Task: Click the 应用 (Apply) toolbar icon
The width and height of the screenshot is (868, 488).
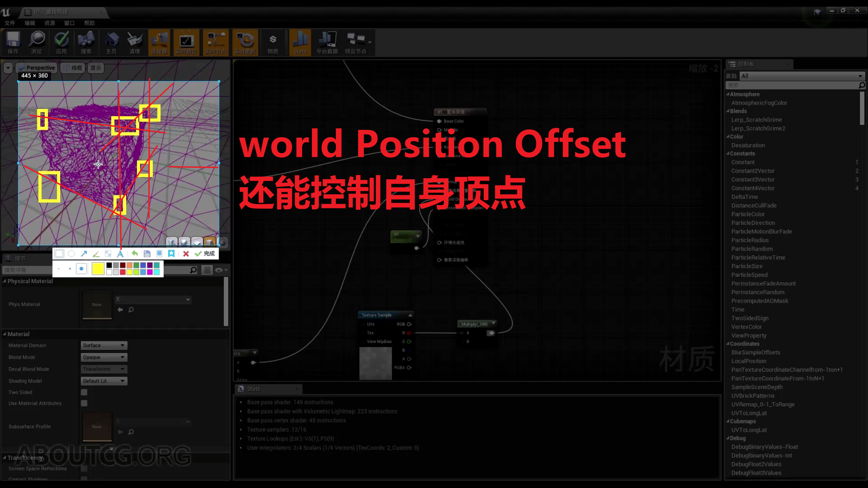Action: (62, 42)
